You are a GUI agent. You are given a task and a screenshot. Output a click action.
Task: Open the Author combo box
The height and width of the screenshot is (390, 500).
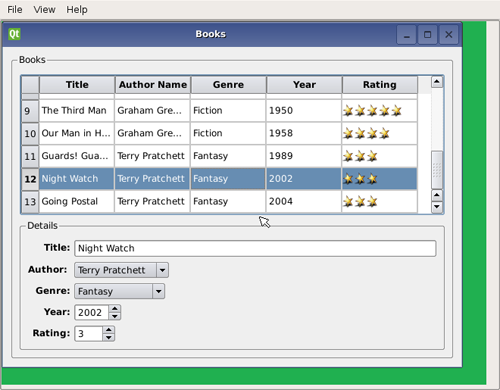tap(121, 270)
